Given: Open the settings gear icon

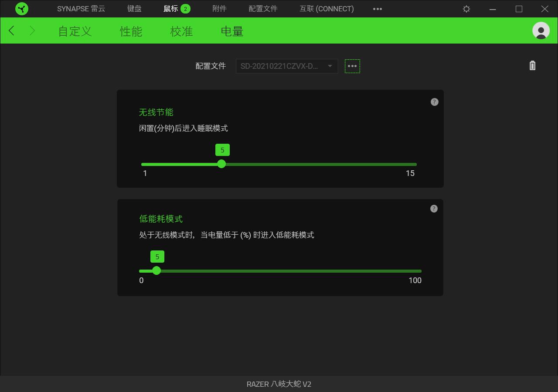Looking at the screenshot, I should tap(466, 9).
